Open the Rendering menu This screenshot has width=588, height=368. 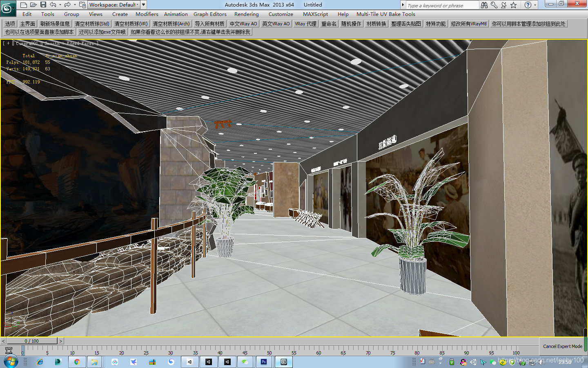coord(246,14)
